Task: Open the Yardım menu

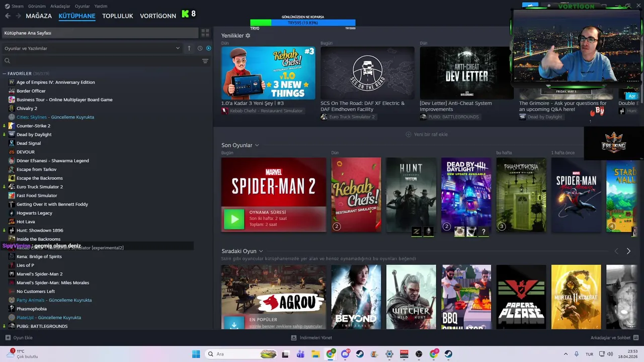Action: click(101, 6)
